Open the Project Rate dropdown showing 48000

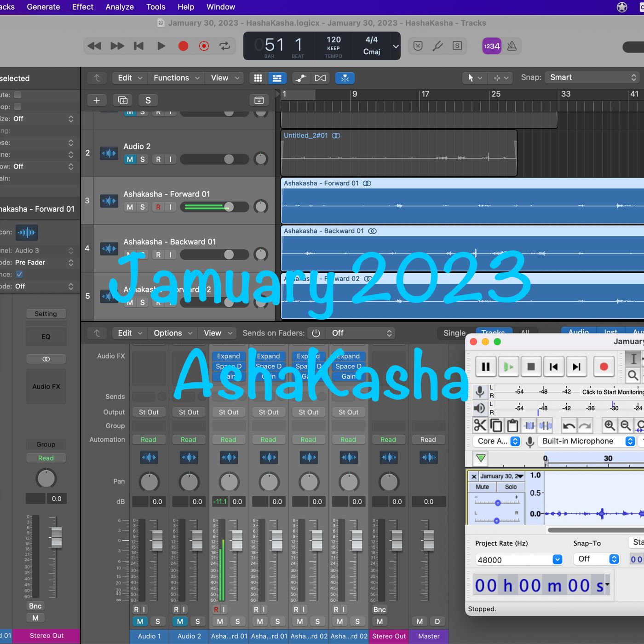pyautogui.click(x=518, y=559)
